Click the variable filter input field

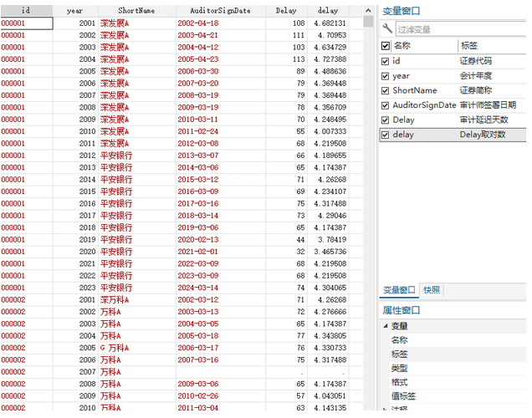[x=461, y=29]
